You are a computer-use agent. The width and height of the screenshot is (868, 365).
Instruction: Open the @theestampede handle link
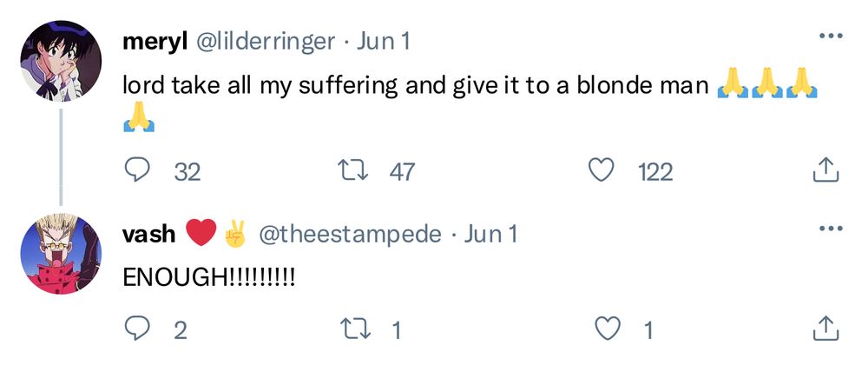(350, 234)
